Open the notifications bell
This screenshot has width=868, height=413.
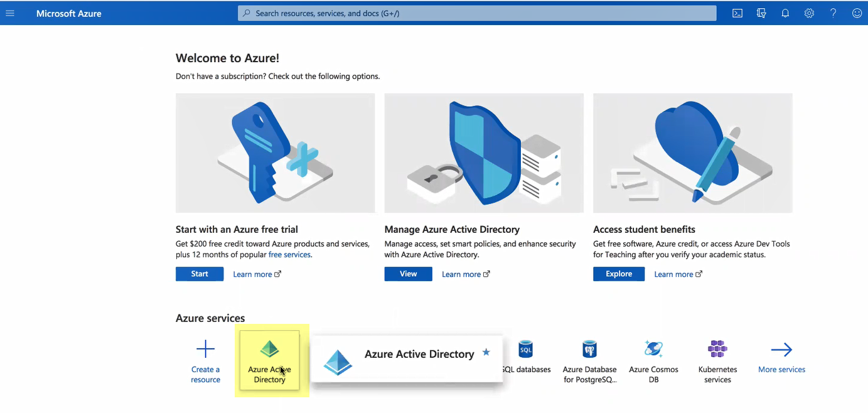[785, 13]
